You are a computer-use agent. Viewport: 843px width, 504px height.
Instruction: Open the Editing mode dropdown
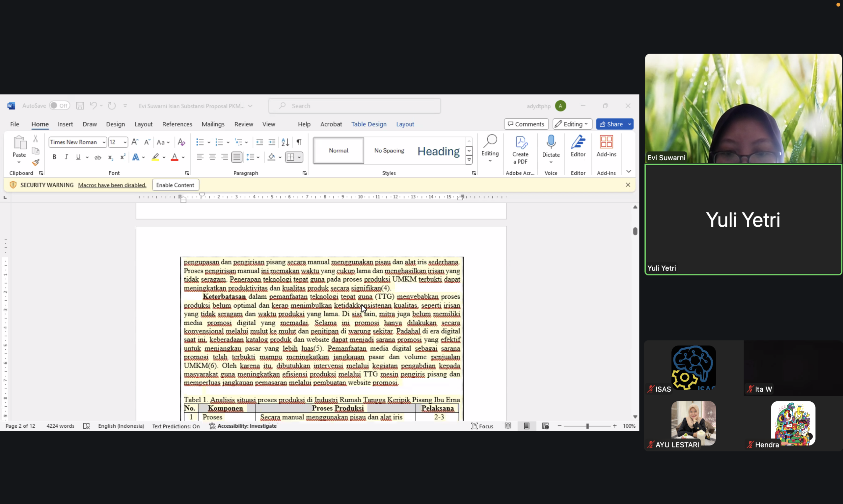point(572,124)
